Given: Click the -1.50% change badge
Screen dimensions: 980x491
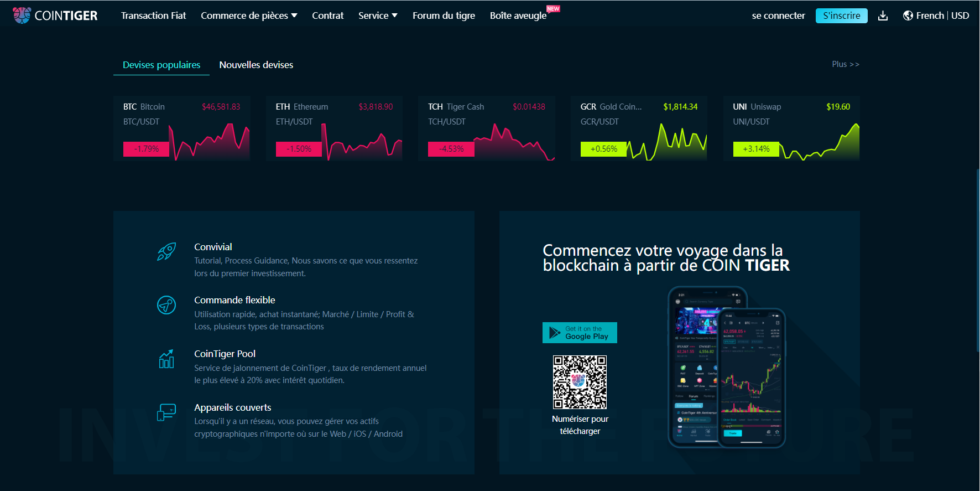Looking at the screenshot, I should point(299,149).
